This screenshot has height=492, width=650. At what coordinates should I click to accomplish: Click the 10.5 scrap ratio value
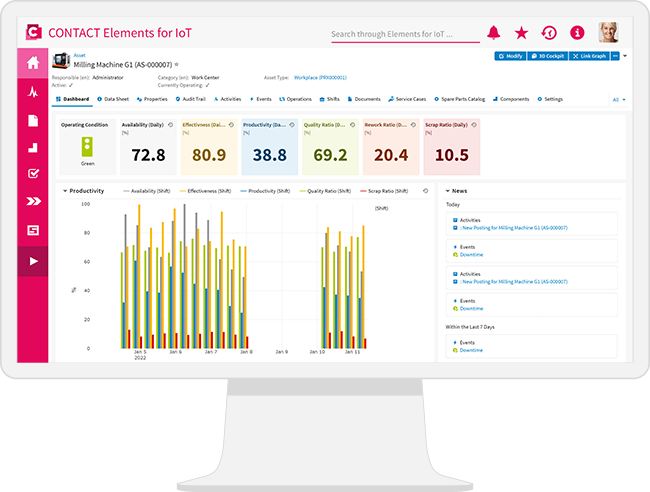[452, 155]
